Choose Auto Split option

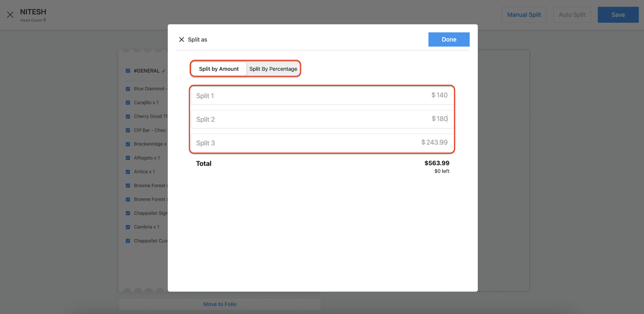[x=572, y=15]
